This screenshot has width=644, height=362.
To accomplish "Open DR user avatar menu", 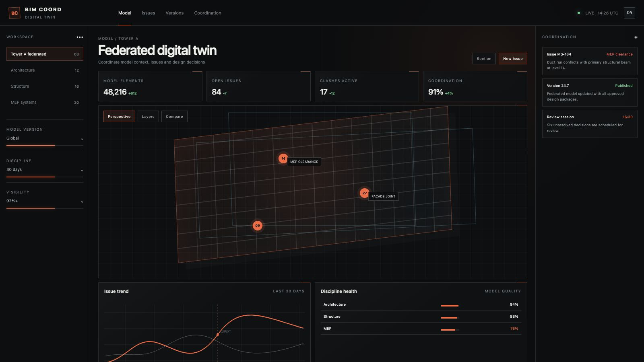I will click(x=629, y=13).
